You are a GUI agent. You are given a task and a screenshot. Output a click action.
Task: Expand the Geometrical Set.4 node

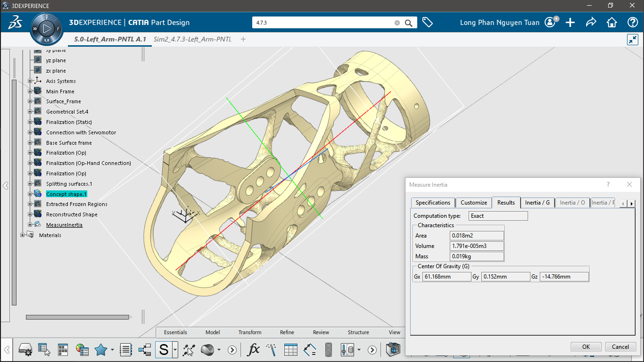(x=30, y=112)
